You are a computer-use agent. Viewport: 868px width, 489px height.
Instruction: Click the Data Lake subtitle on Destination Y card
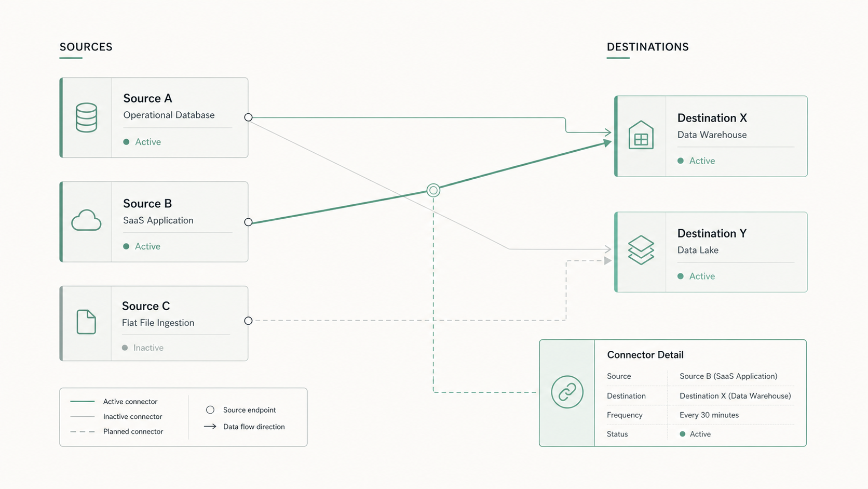(698, 250)
